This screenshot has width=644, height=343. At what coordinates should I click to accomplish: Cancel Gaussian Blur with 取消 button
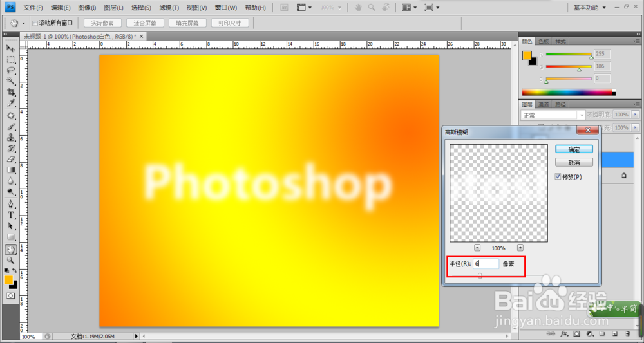coord(574,162)
